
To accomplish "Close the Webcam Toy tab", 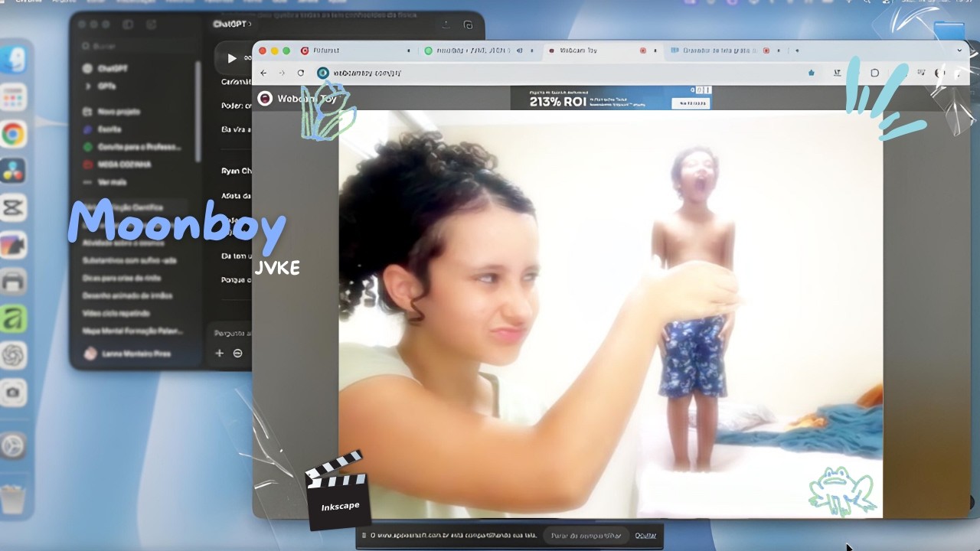I will (655, 51).
